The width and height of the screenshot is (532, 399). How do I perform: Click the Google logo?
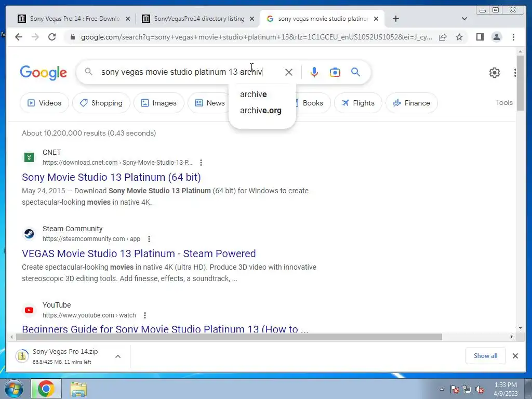point(44,72)
